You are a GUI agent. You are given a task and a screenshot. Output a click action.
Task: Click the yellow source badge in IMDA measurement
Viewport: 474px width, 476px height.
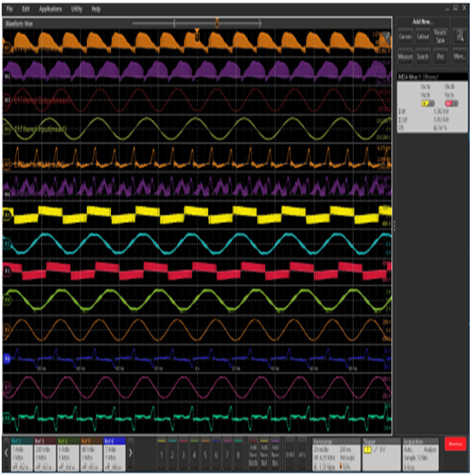point(428,103)
